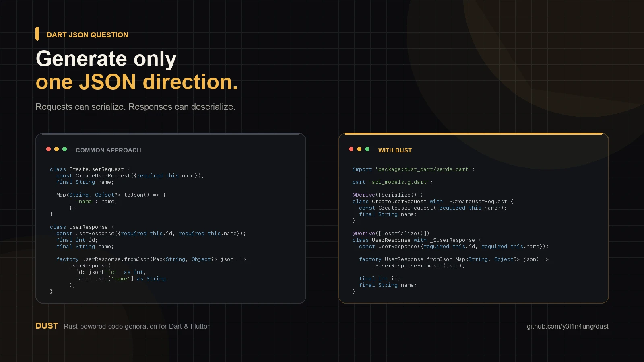Click factory UserResponse.fromJson line in With Dust
This screenshot has height=362, width=644.
(454, 259)
